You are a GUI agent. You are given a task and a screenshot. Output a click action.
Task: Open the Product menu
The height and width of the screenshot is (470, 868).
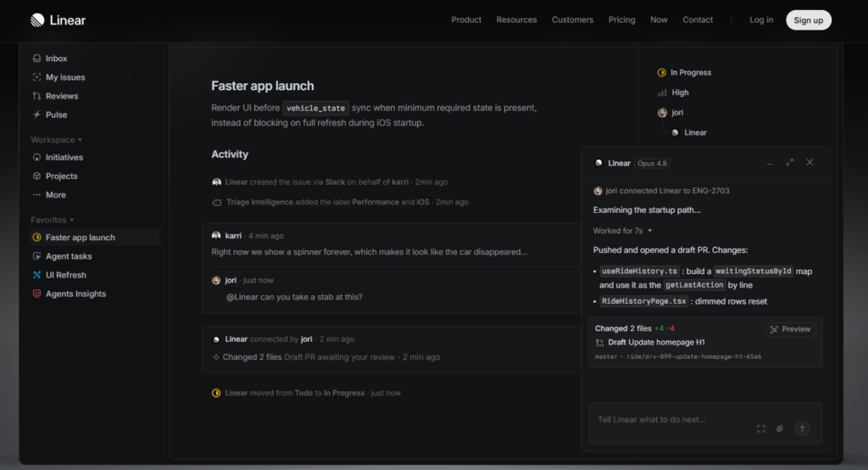coord(466,20)
